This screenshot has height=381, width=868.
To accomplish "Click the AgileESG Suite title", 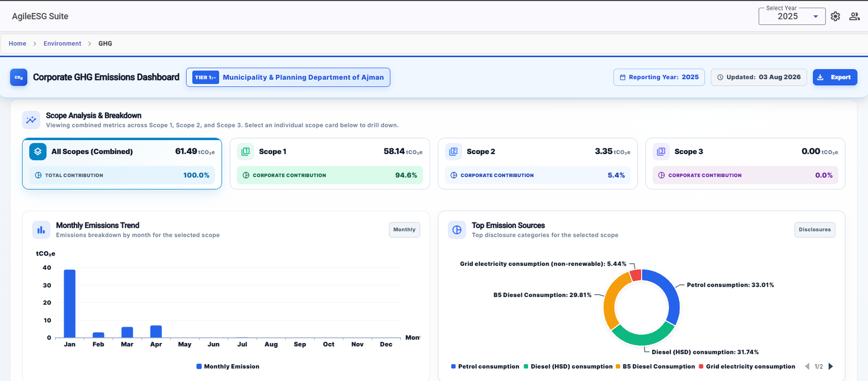I will point(40,16).
